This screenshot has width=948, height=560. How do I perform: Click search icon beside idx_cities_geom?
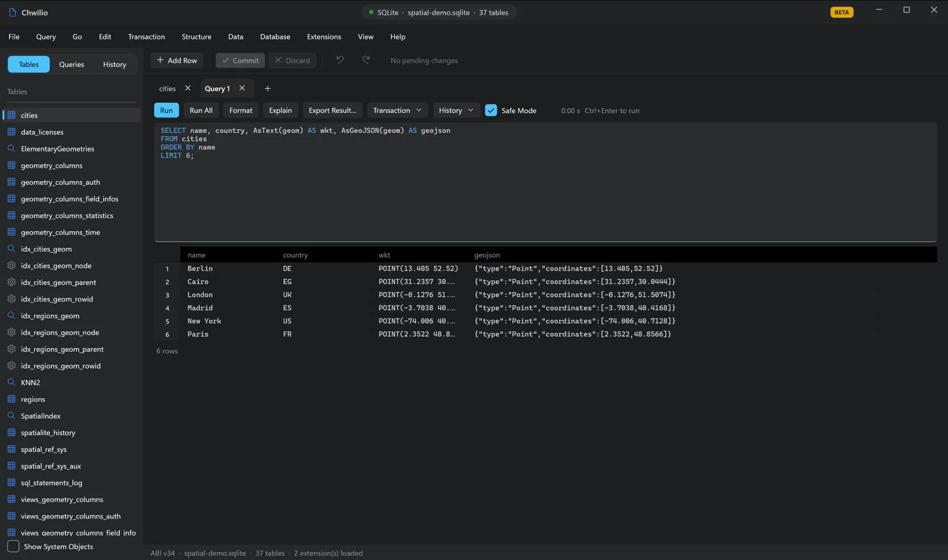point(11,249)
